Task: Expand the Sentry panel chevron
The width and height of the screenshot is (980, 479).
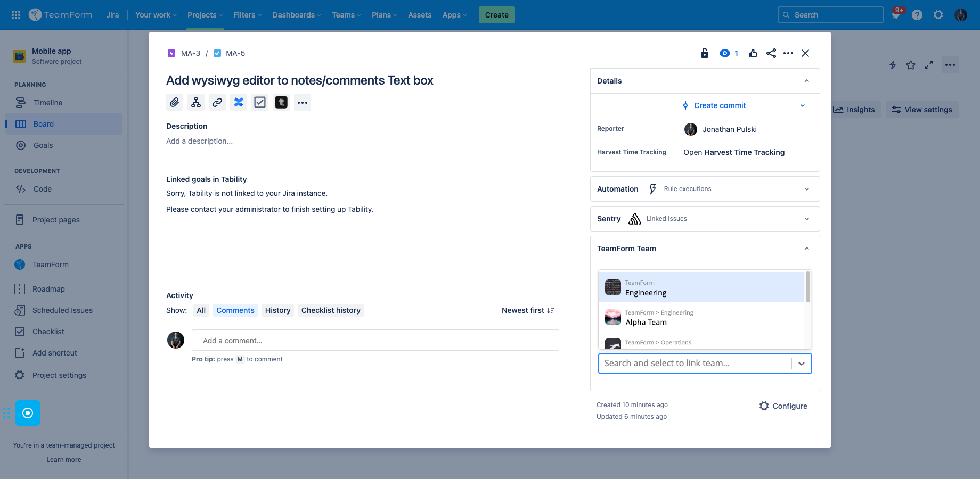Action: coord(807,219)
